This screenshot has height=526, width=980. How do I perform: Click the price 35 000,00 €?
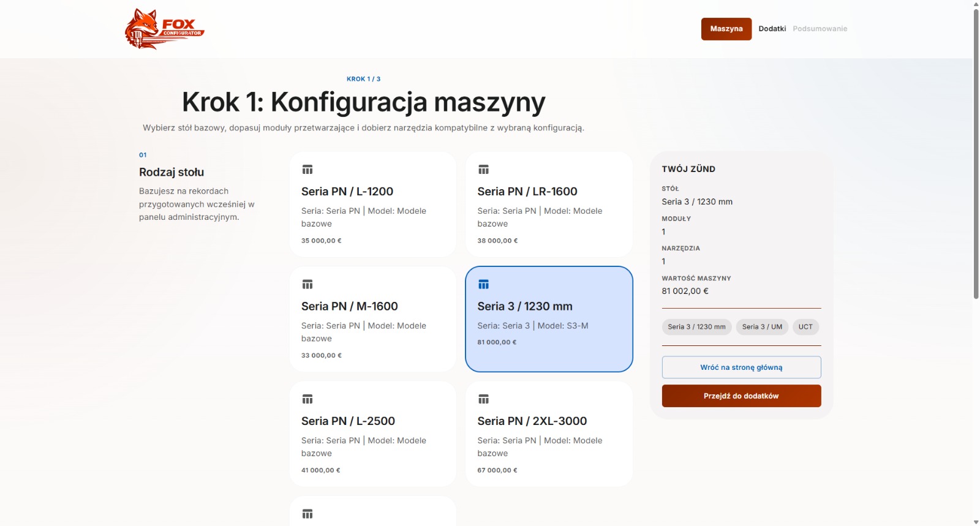pos(322,241)
